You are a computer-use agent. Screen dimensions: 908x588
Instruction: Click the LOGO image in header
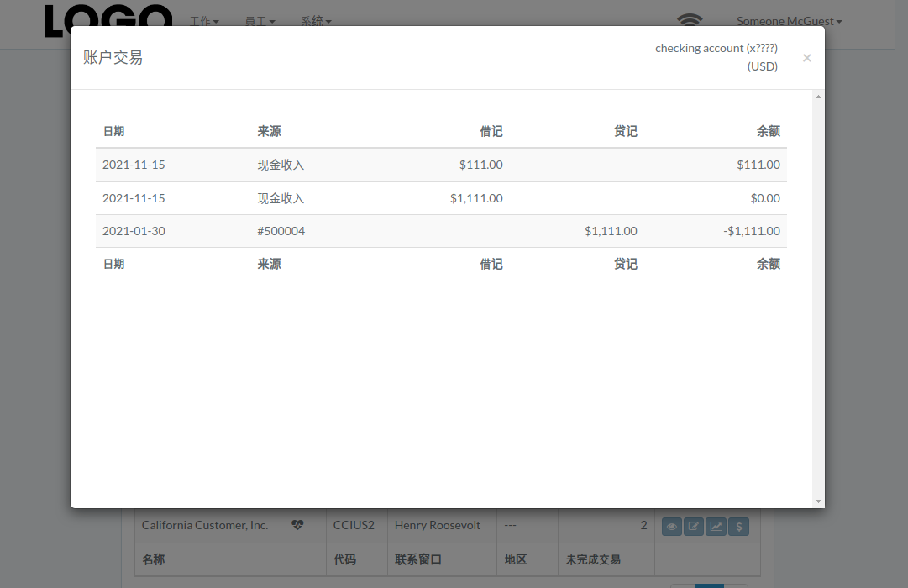[x=108, y=21]
